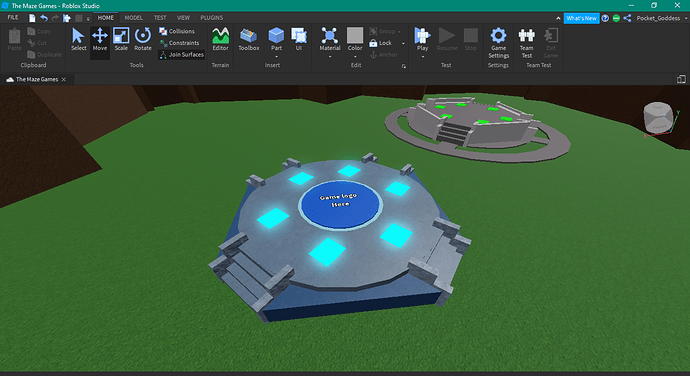Toggle Collisions option
The width and height of the screenshot is (690, 376).
coord(177,31)
